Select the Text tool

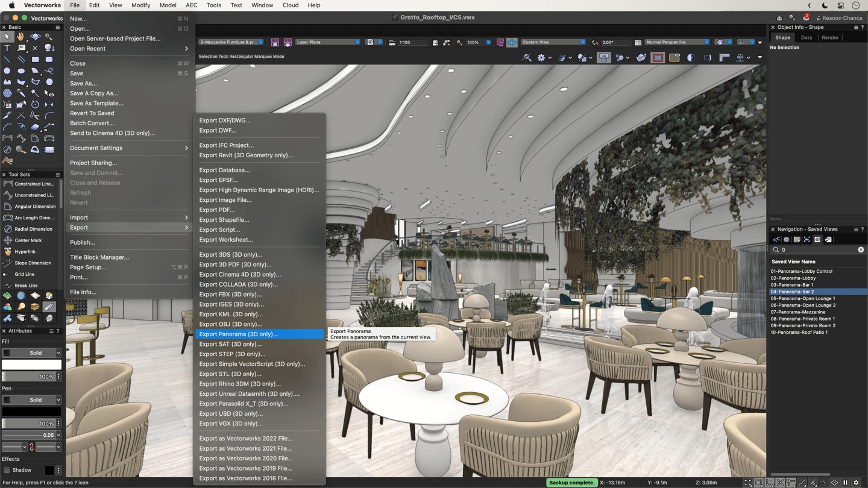[x=7, y=48]
